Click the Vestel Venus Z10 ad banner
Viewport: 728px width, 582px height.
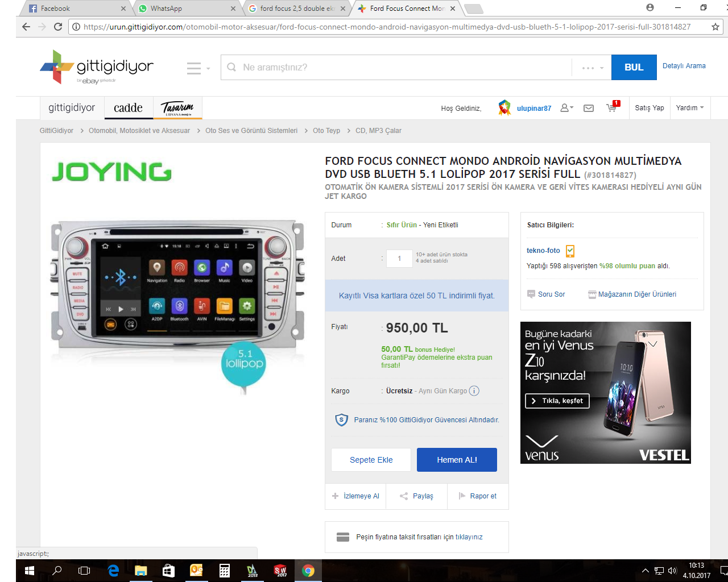click(605, 393)
